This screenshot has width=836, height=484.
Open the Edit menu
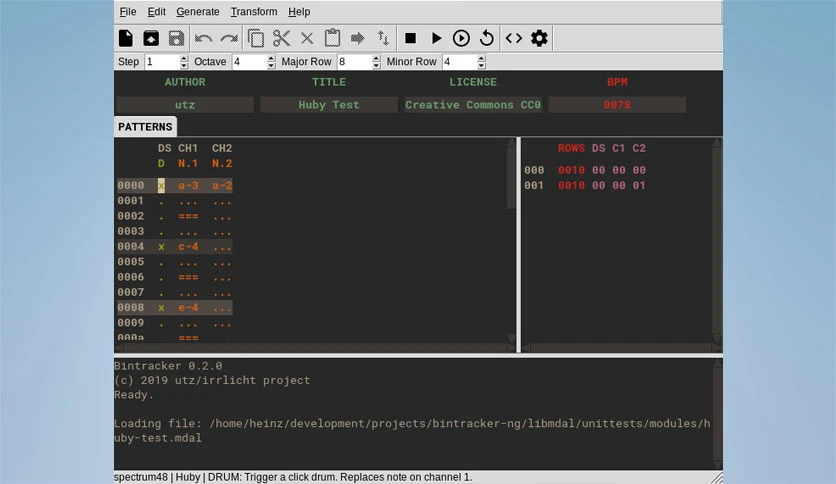156,12
